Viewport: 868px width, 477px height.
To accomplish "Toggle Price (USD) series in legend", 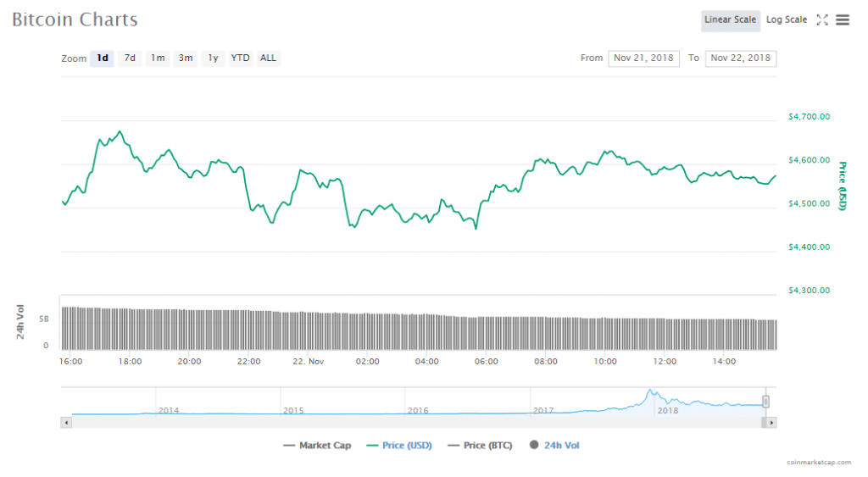I will [x=398, y=446].
